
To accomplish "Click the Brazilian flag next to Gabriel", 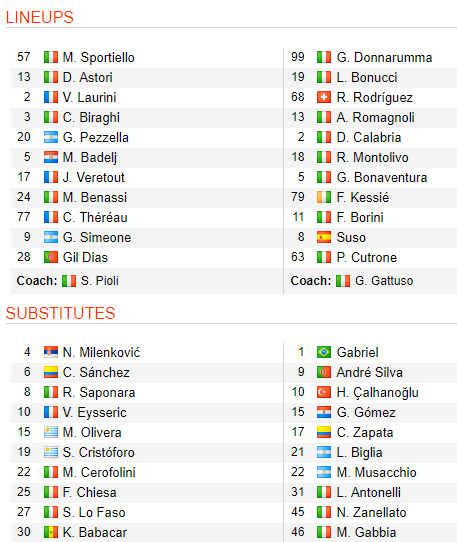I will pyautogui.click(x=324, y=352).
